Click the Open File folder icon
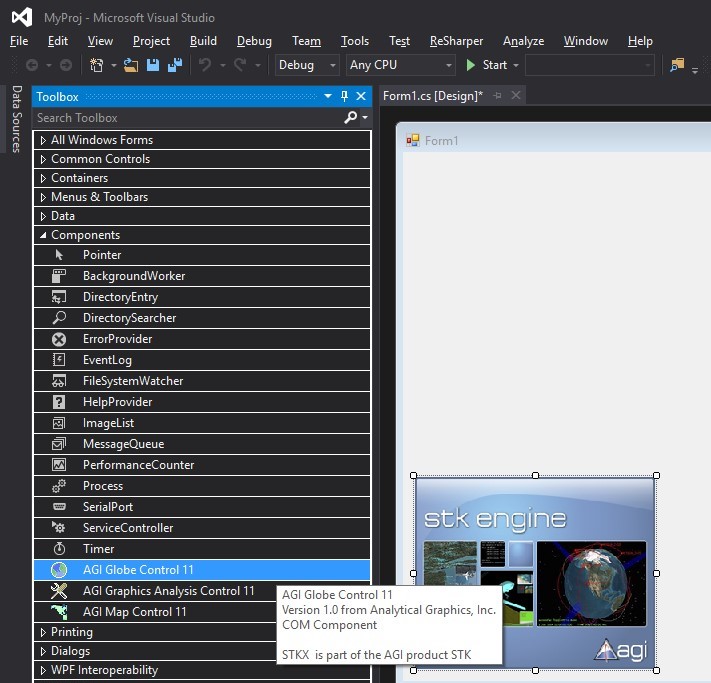This screenshot has width=711, height=683. pyautogui.click(x=131, y=65)
